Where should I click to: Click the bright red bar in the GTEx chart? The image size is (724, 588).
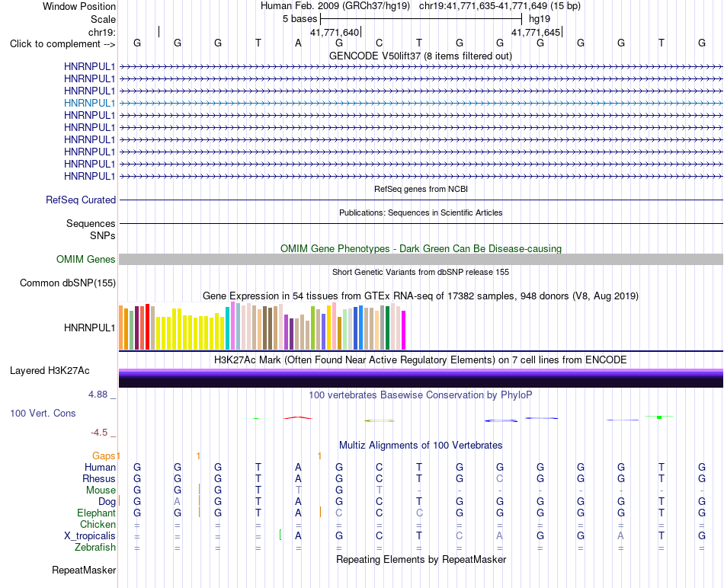click(147, 327)
